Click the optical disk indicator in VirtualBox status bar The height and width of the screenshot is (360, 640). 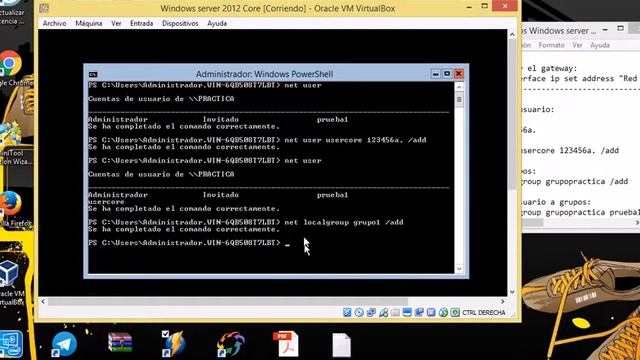[x=359, y=313]
